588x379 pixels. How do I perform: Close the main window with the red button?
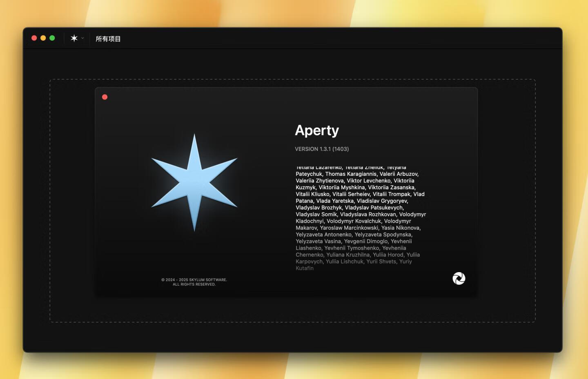point(34,38)
